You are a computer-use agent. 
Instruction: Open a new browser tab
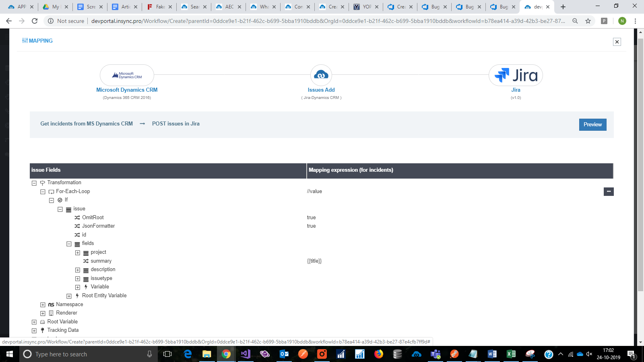[x=563, y=7]
